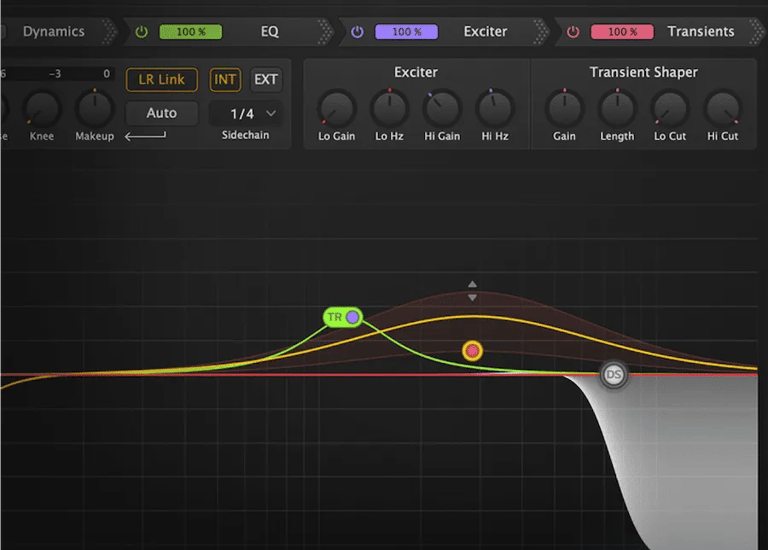
Task: Toggle the LR Link button
Action: point(162,79)
